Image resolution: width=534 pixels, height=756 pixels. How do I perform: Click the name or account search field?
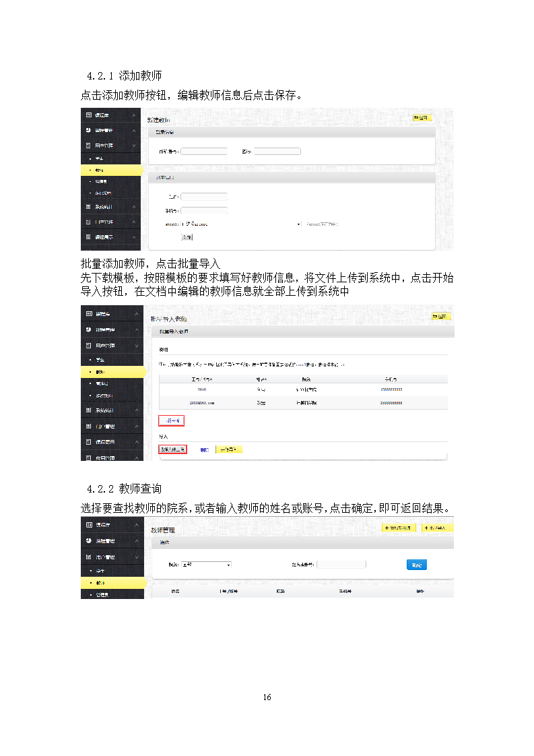341,565
